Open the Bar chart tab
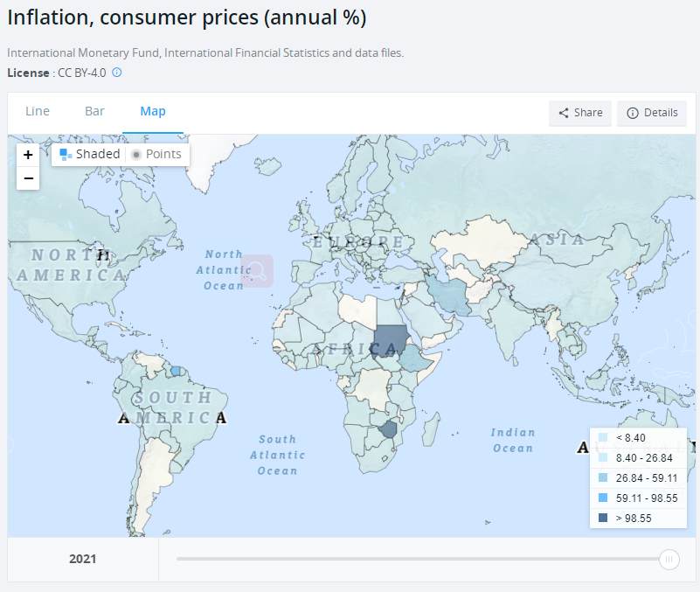700x592 pixels. pyautogui.click(x=94, y=111)
